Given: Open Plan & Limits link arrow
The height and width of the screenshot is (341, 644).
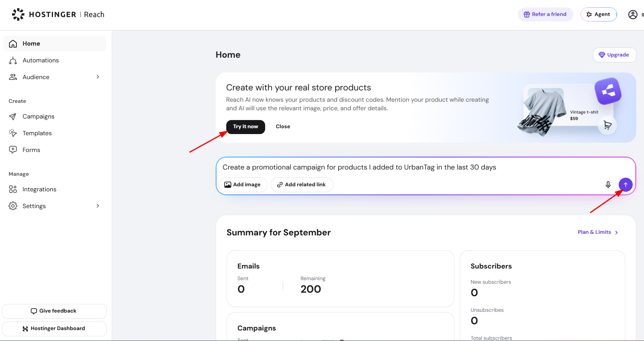Looking at the screenshot, I should point(616,233).
